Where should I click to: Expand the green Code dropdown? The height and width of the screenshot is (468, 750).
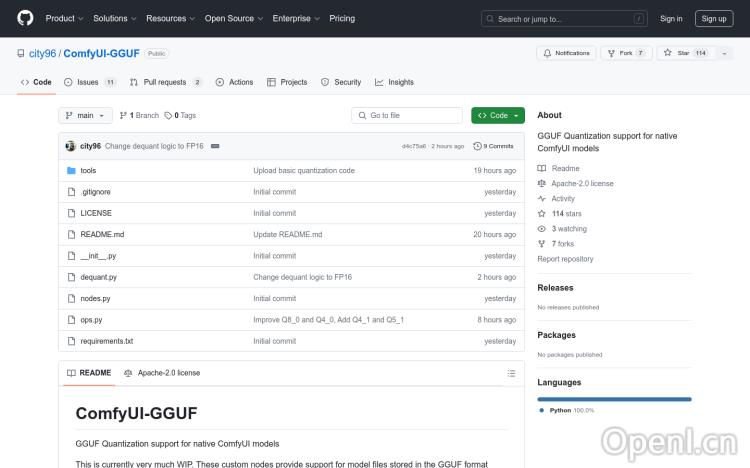tap(497, 116)
